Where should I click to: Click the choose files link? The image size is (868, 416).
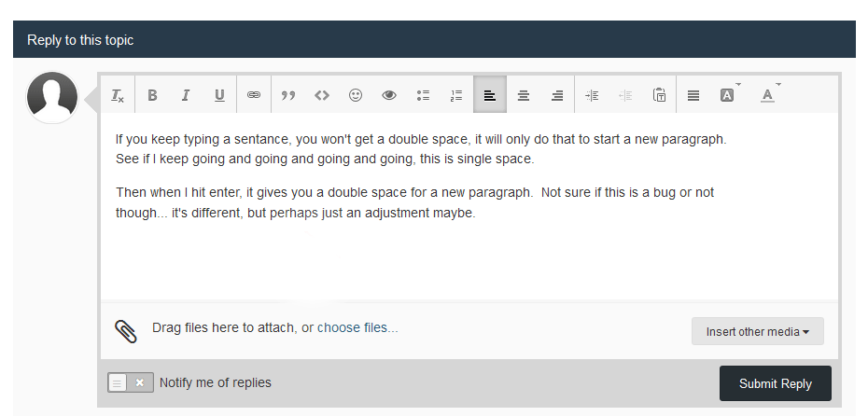[357, 327]
